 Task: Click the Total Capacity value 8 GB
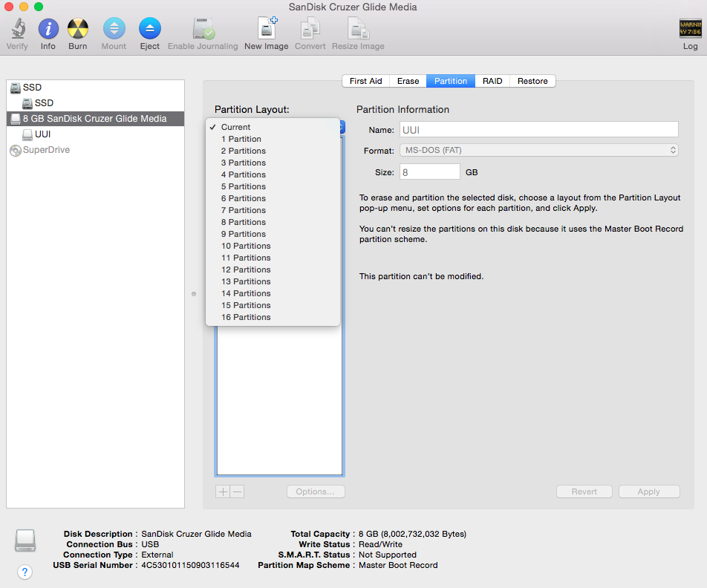point(413,535)
